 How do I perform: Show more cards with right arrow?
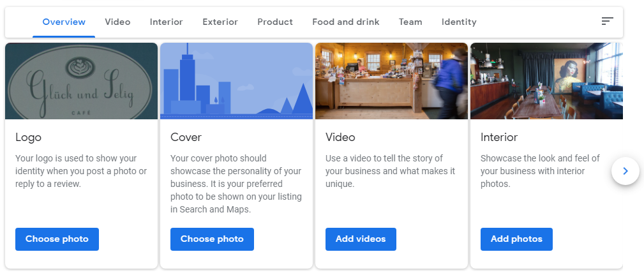coord(625,171)
